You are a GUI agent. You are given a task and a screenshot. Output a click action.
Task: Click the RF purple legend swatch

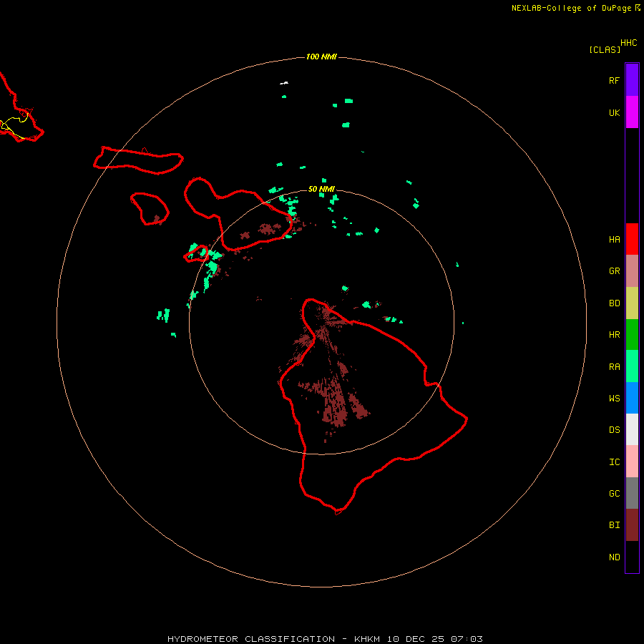pos(632,80)
